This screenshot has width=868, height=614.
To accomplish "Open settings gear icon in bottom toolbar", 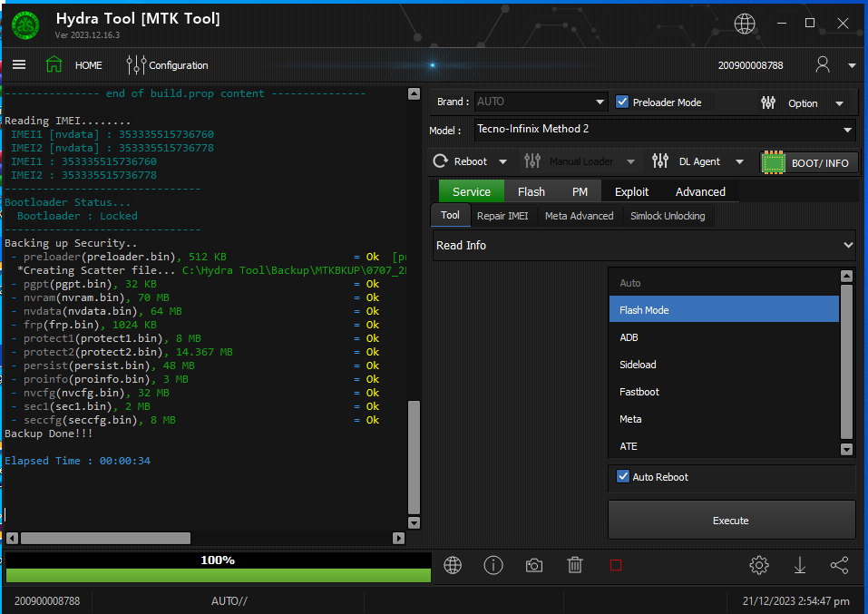I will point(759,565).
